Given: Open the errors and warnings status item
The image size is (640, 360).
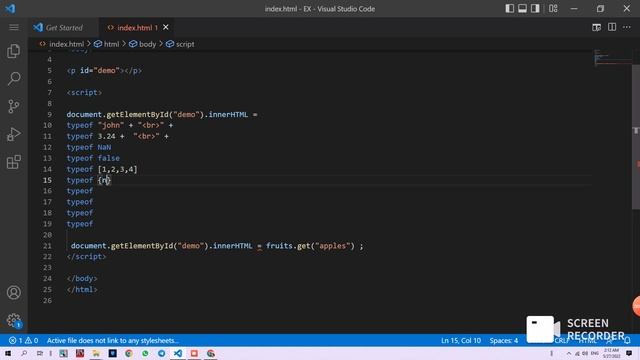Looking at the screenshot, I should coord(23,340).
